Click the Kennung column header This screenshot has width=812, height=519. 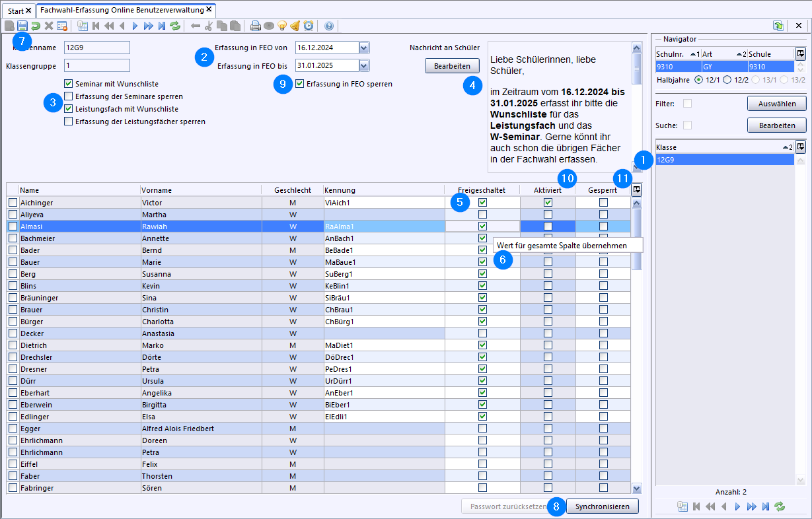[x=384, y=190]
